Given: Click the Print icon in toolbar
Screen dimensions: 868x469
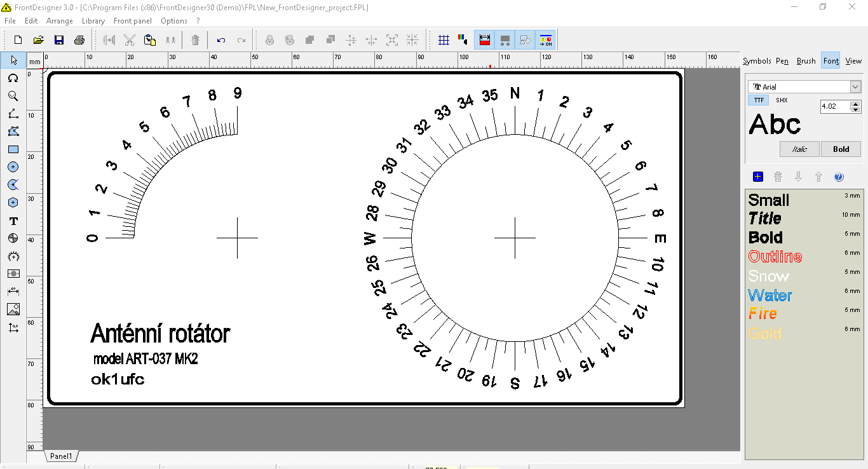Looking at the screenshot, I should coord(79,40).
